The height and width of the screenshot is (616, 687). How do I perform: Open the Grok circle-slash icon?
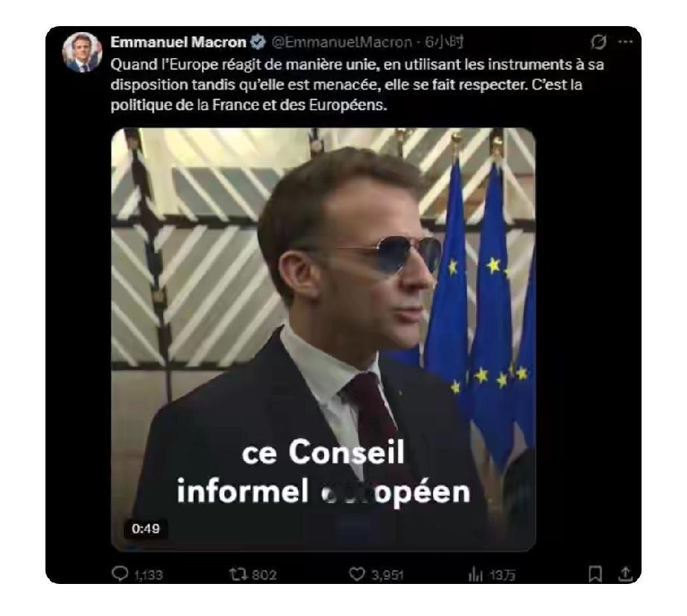pyautogui.click(x=598, y=42)
